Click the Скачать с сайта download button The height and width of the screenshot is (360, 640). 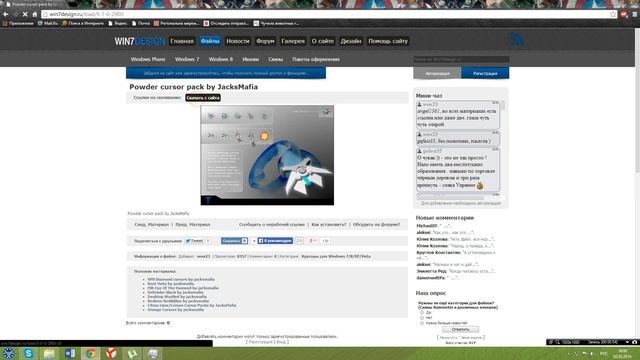[203, 98]
